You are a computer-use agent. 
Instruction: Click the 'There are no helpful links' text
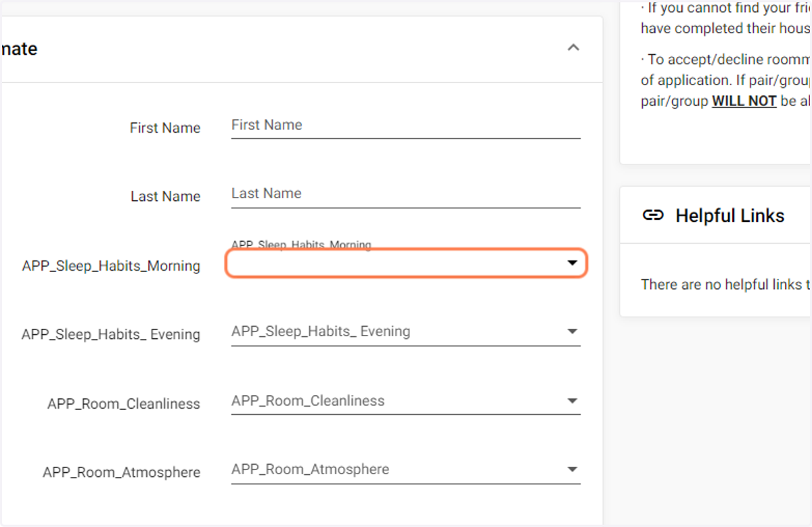(726, 284)
